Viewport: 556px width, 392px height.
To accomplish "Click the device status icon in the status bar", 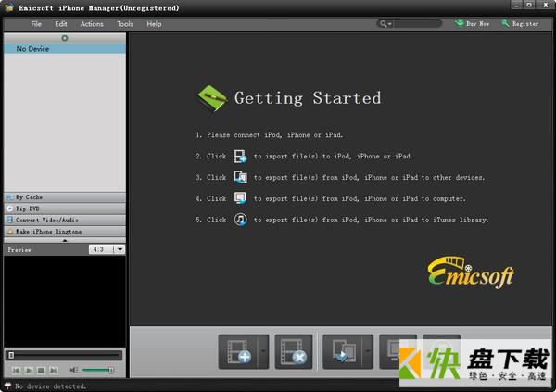I will point(7,386).
